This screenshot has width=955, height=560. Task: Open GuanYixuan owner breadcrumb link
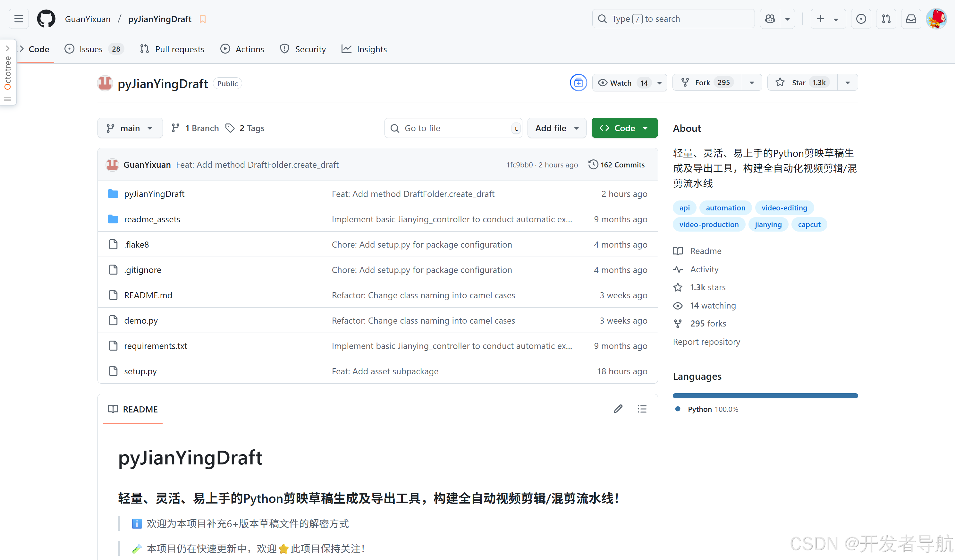click(88, 19)
